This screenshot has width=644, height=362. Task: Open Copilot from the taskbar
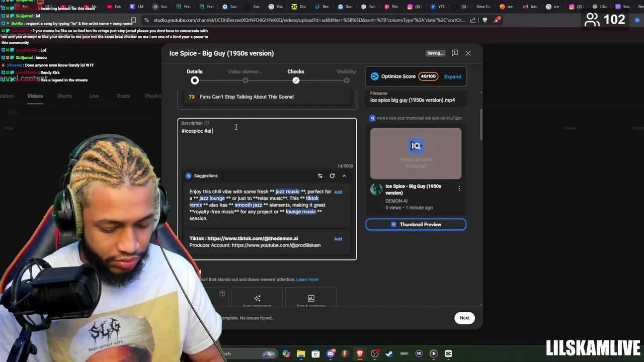pos(286,353)
